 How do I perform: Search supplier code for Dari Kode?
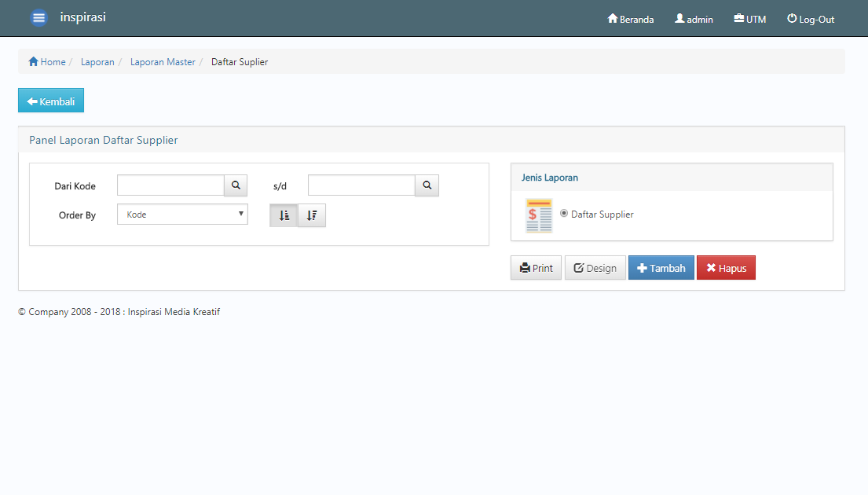236,185
